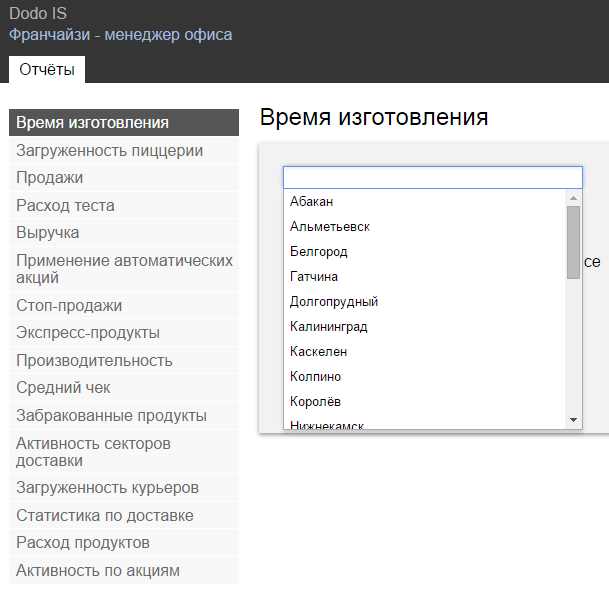This screenshot has height=589, width=609.
Task: Select the Время изготовления report menu item
Action: [x=124, y=123]
